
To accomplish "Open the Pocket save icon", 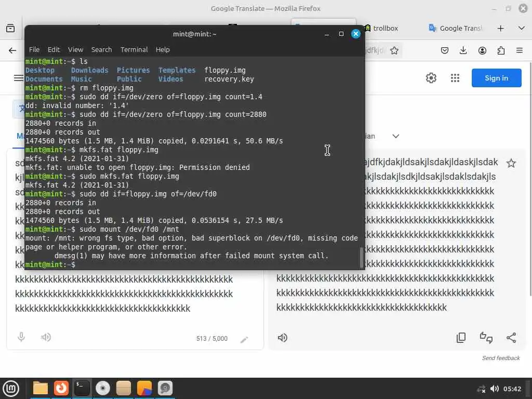I will [x=445, y=50].
